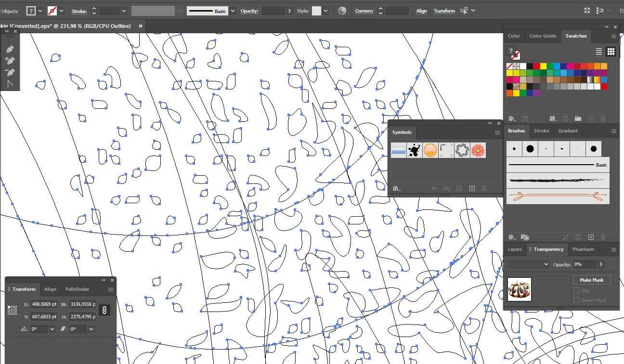
Task: Open the Align tab in Transform panel
Action: tap(50, 289)
